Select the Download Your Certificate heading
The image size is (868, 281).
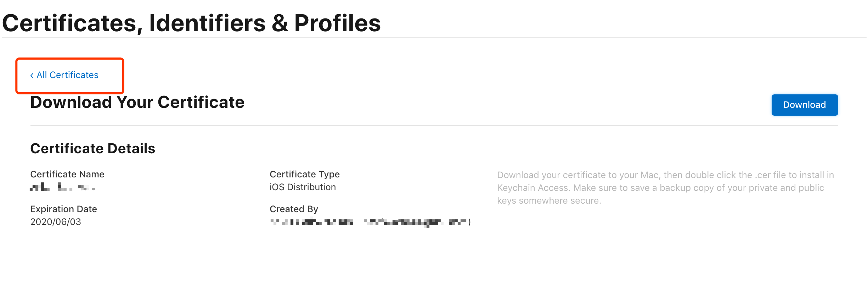[x=137, y=102]
